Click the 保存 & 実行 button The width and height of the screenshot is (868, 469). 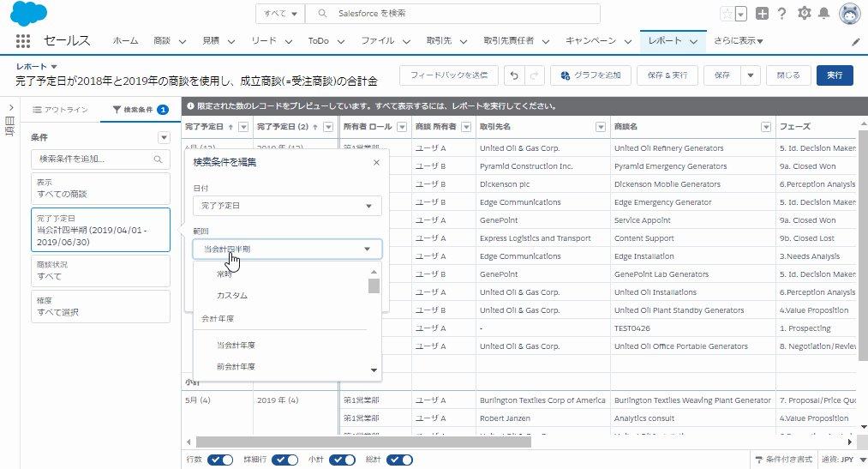pyautogui.click(x=667, y=75)
